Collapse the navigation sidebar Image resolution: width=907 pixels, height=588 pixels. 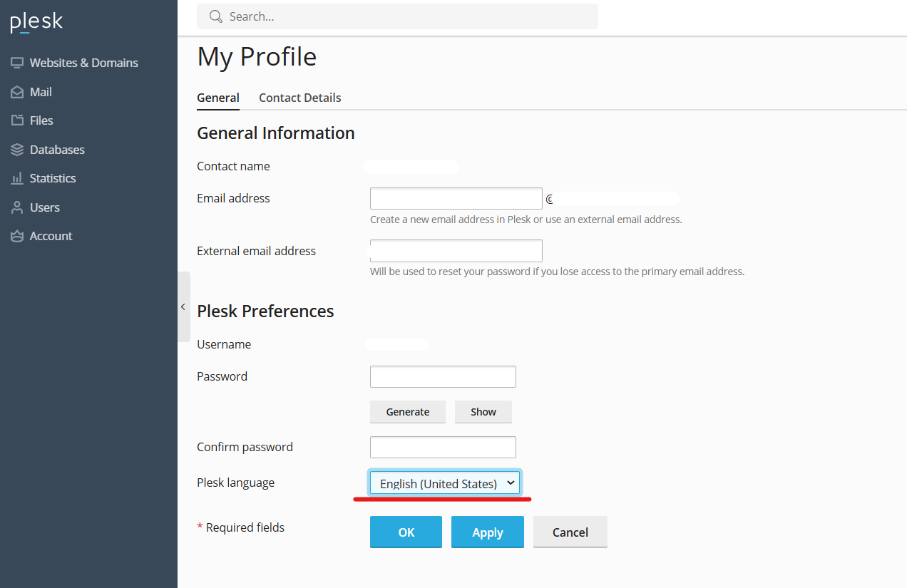(183, 306)
